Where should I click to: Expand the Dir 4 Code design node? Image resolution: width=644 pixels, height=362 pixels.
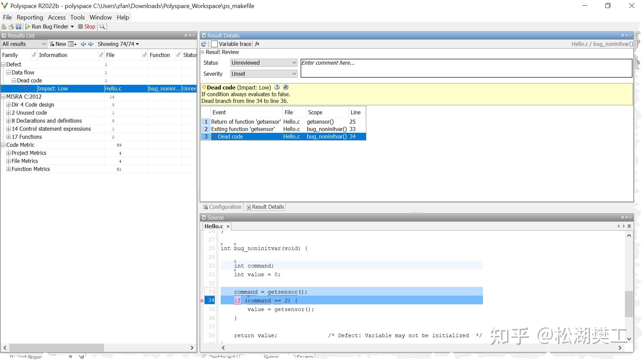[x=8, y=105]
